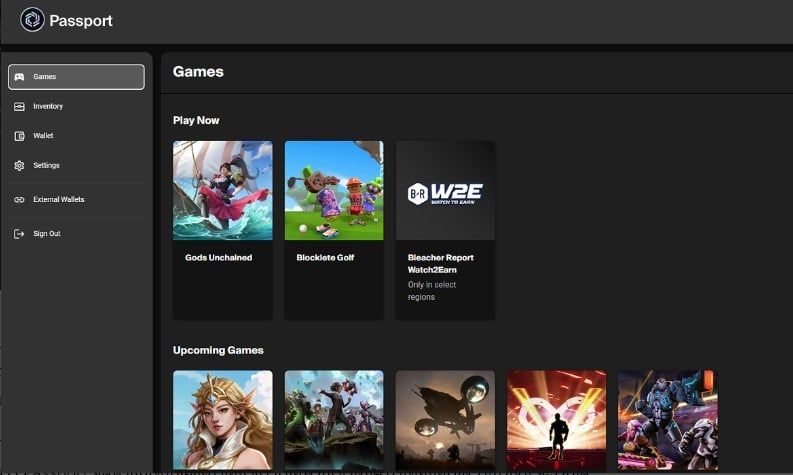Open the upcoming game with armored robots art
Image resolution: width=793 pixels, height=475 pixels.
click(668, 420)
